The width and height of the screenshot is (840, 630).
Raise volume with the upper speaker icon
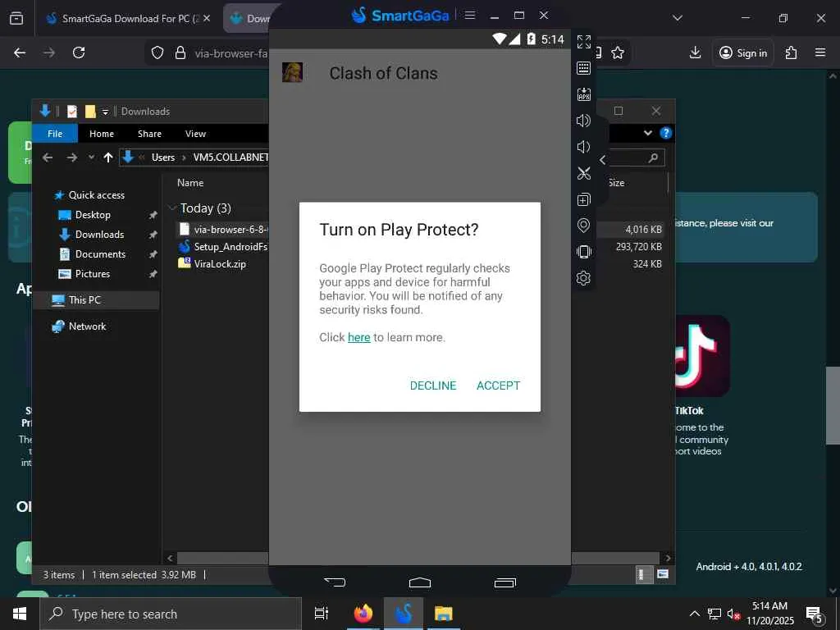pyautogui.click(x=583, y=121)
